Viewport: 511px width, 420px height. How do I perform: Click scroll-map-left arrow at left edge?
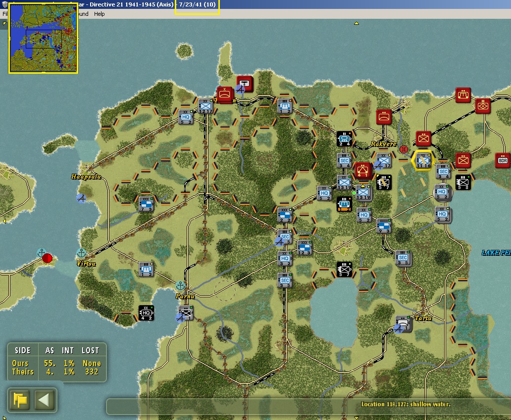(4, 221)
